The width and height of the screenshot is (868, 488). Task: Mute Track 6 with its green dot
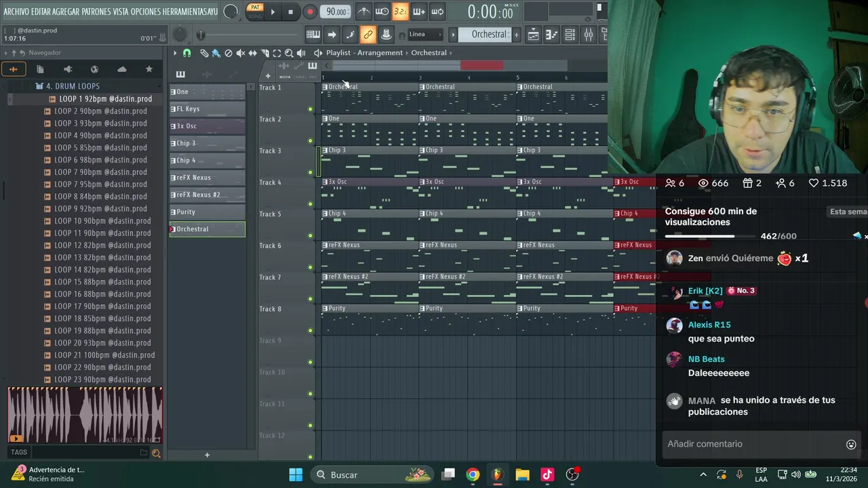click(311, 267)
